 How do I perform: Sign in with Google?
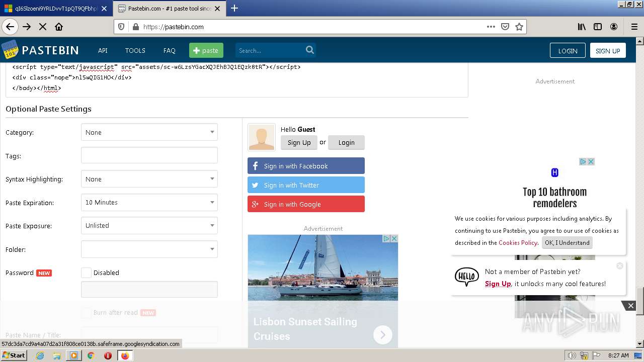[306, 204]
